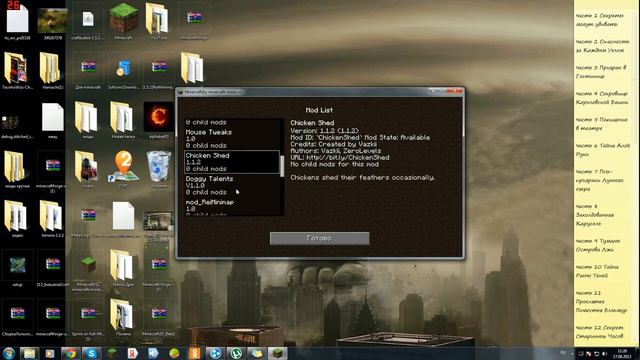Open the alphabet07 flaming C icon
Screen dimensions: 640x360
coord(158,120)
